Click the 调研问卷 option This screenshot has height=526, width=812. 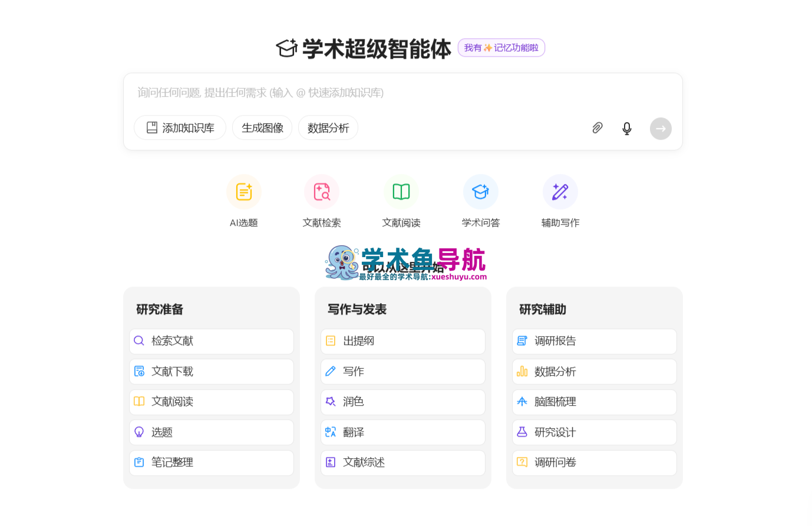(594, 462)
